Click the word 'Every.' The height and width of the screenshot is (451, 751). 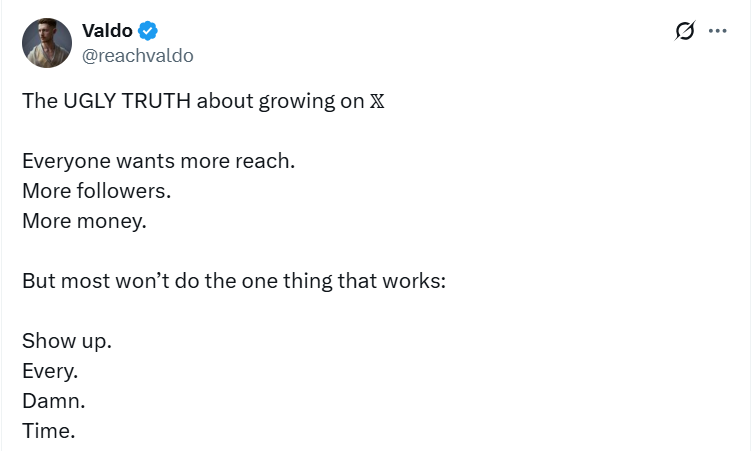(x=49, y=370)
